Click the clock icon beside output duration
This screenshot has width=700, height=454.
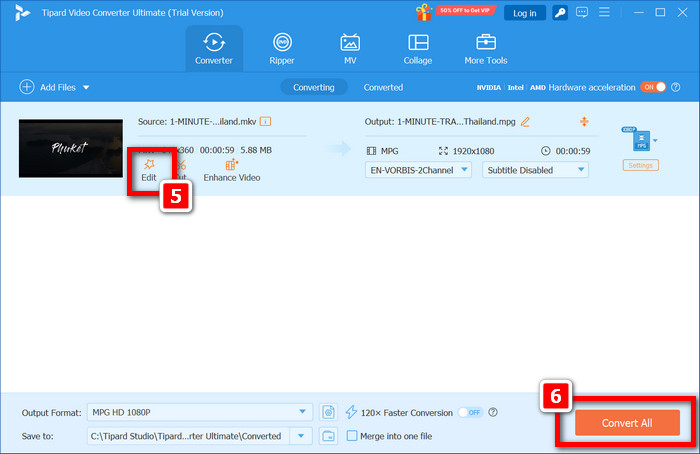pos(546,151)
